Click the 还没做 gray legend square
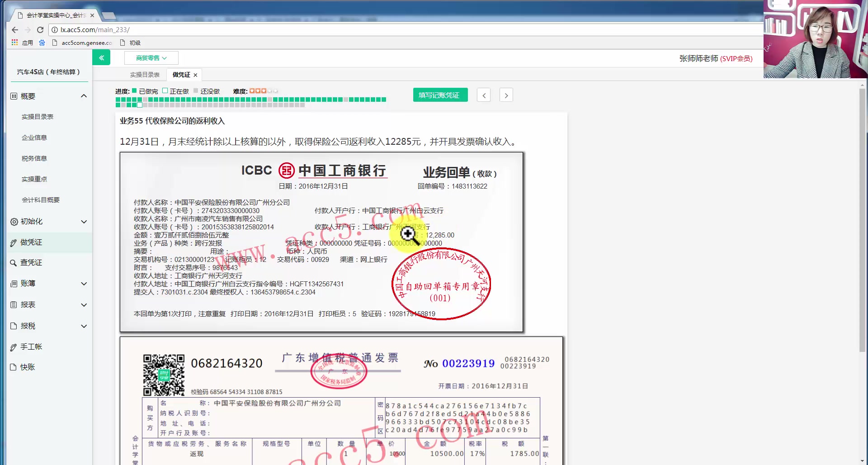Image resolution: width=868 pixels, height=465 pixels. click(196, 91)
